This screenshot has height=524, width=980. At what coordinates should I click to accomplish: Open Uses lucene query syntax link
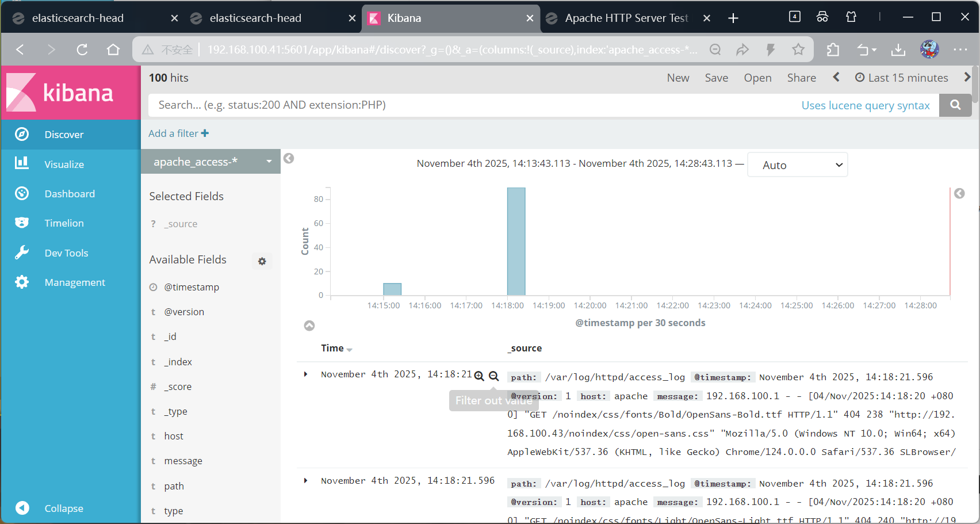pos(866,105)
